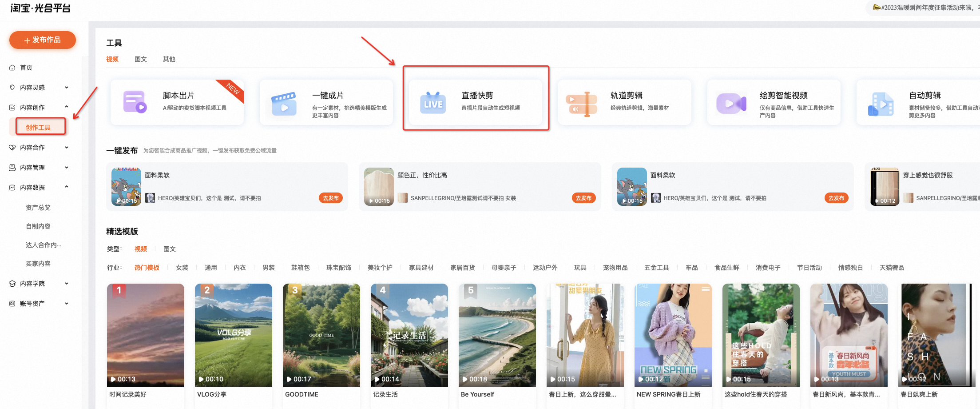Filter templates by 天猫奢品

pyautogui.click(x=892, y=268)
